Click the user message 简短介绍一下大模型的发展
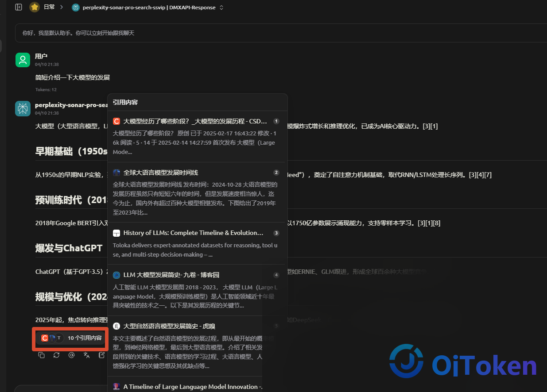Image resolution: width=547 pixels, height=392 pixels. click(73, 77)
